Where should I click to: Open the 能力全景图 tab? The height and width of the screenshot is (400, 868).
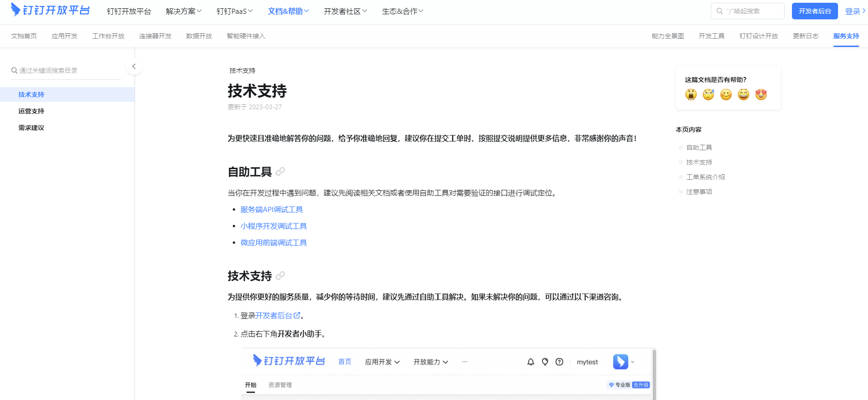point(668,36)
